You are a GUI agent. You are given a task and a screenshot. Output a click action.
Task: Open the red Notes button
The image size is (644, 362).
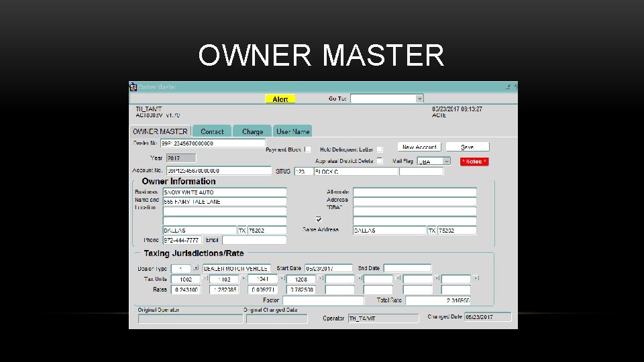coord(474,162)
